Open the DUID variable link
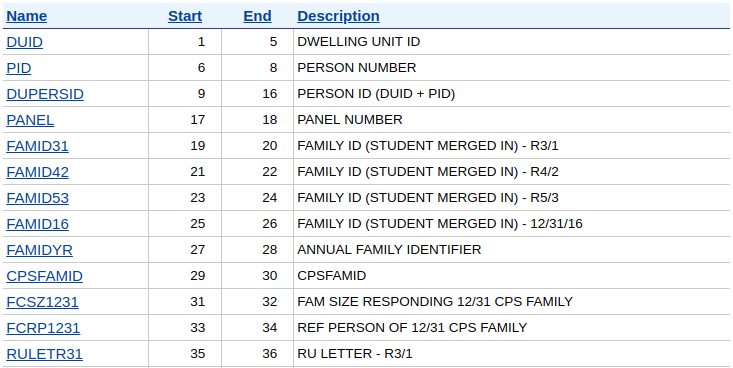 coord(24,42)
